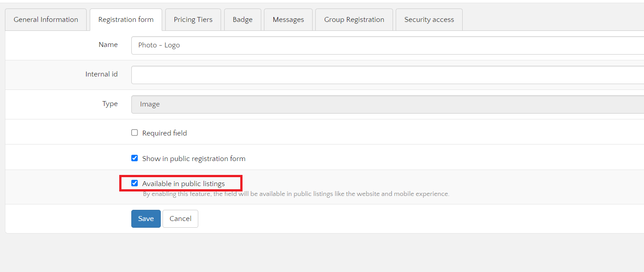
Task: Disable the Available in public listings checkbox
Action: click(x=134, y=183)
